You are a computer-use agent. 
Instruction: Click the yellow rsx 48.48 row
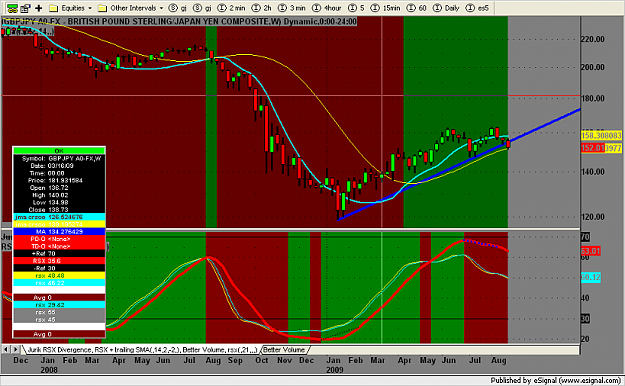(59, 276)
